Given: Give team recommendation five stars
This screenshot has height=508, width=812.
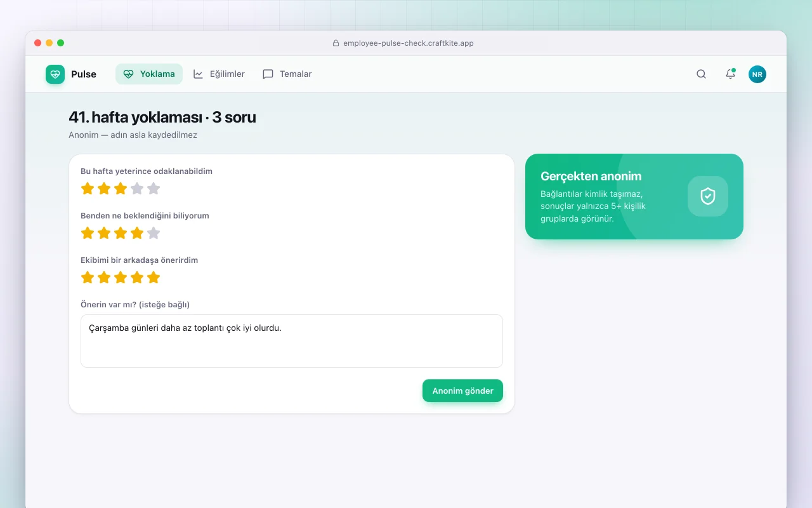Looking at the screenshot, I should click(154, 277).
